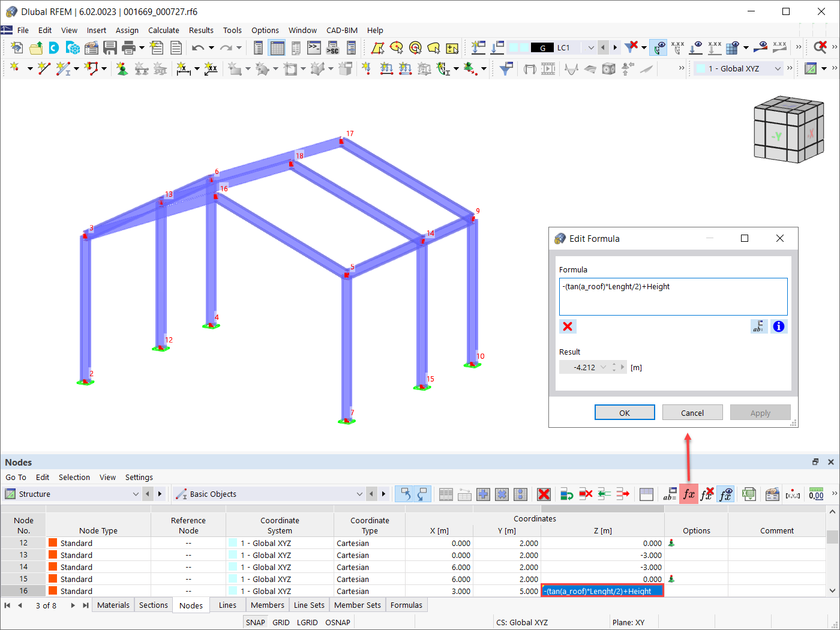840x630 pixels.
Task: Click Cancel in Edit Formula dialog
Action: point(692,413)
